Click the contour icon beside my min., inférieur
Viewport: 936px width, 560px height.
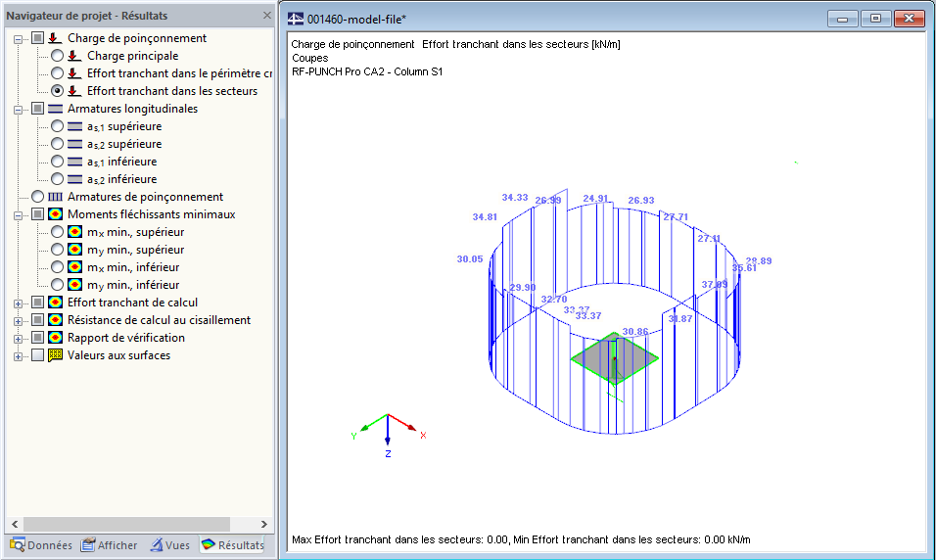(74, 285)
